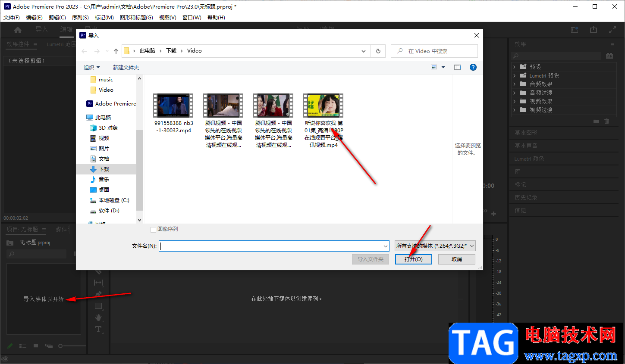625x364 pixels.
Task: Show the preview pane icon in dialog
Action: click(458, 67)
